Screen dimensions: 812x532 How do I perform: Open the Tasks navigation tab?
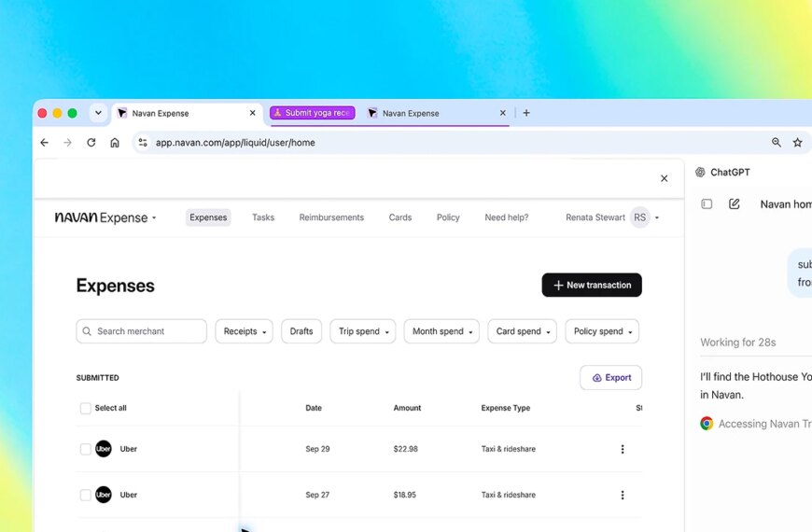click(x=263, y=217)
